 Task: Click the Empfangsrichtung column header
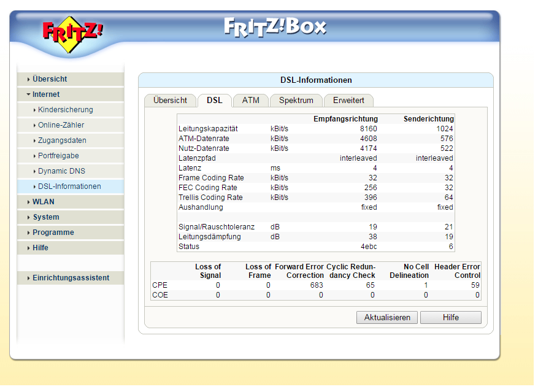click(345, 119)
